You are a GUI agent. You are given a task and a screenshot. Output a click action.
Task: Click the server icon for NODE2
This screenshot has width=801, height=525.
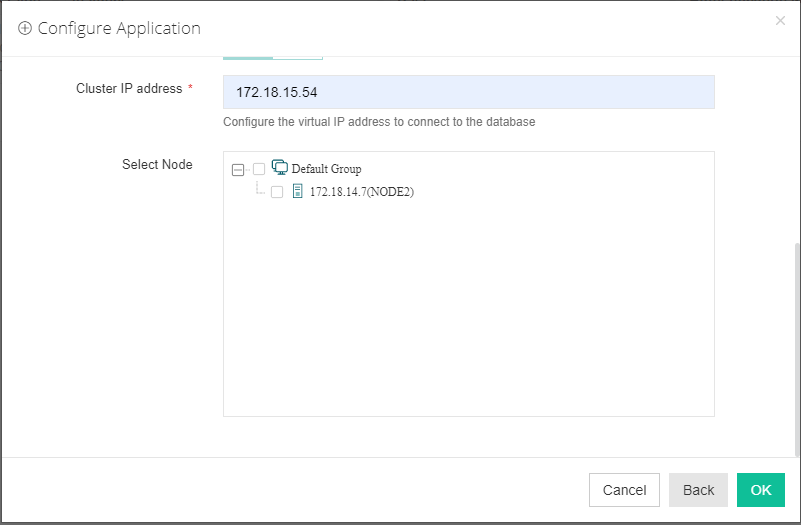297,191
